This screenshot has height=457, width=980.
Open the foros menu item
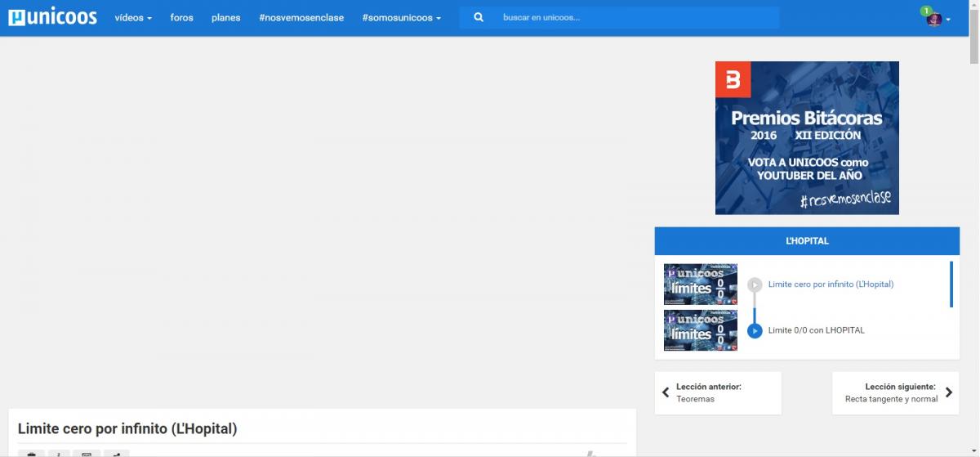point(181,17)
